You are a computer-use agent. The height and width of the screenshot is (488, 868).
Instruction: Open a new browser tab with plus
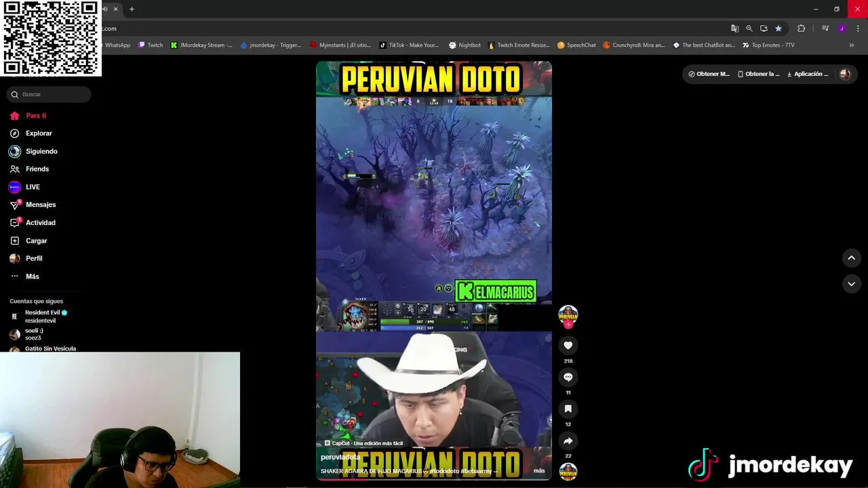coord(132,9)
